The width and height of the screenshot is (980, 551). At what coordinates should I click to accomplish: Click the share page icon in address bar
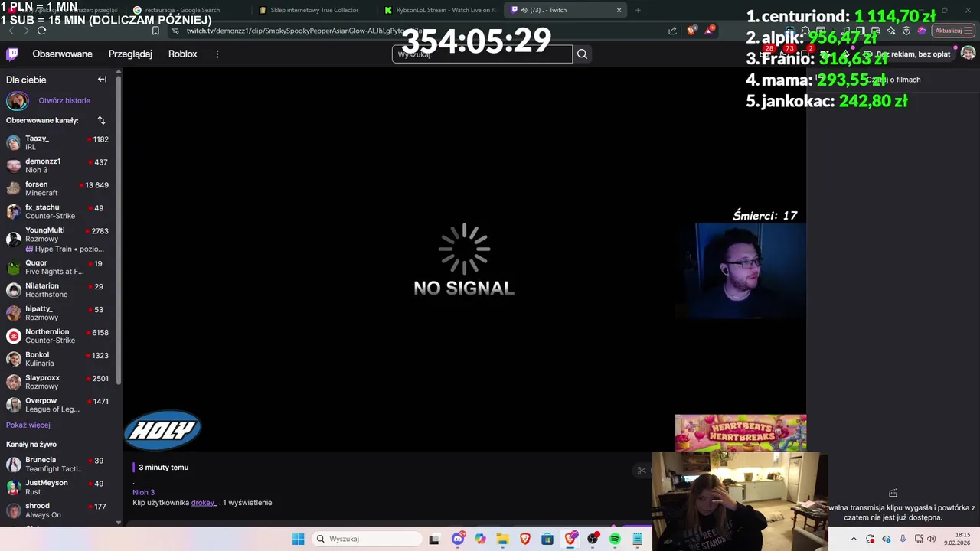click(673, 31)
